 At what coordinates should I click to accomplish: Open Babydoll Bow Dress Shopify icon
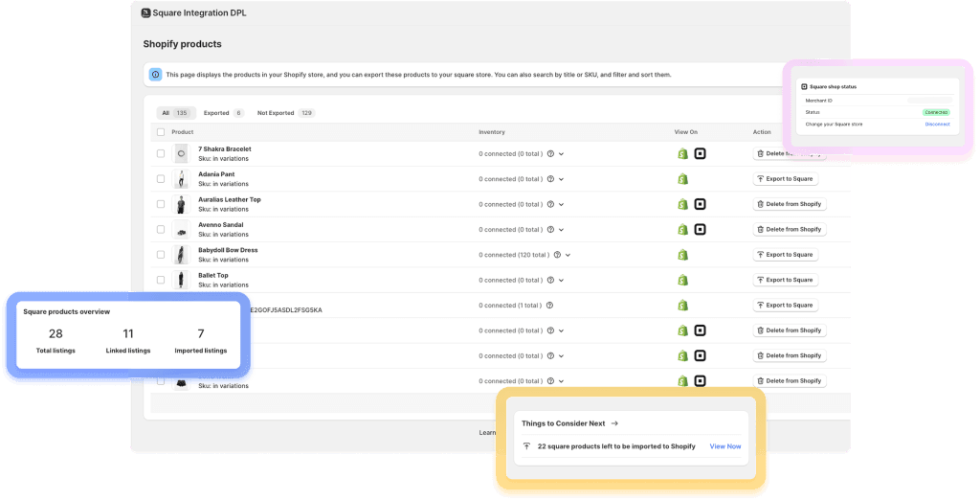(683, 255)
